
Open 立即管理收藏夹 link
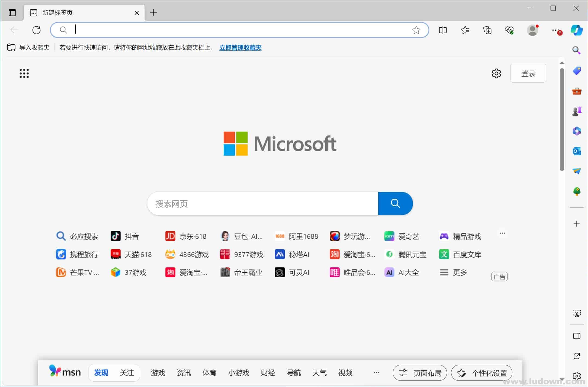click(240, 48)
